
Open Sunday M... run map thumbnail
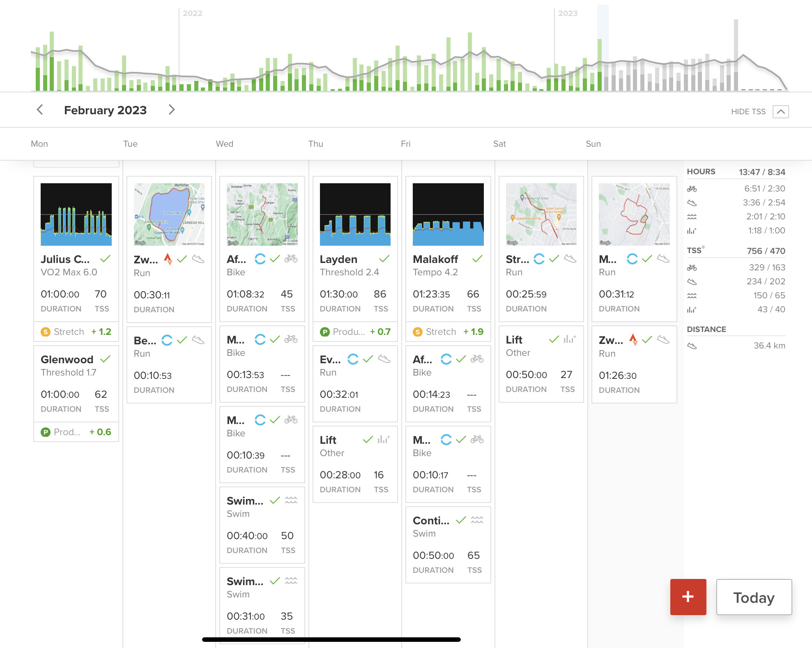click(634, 214)
